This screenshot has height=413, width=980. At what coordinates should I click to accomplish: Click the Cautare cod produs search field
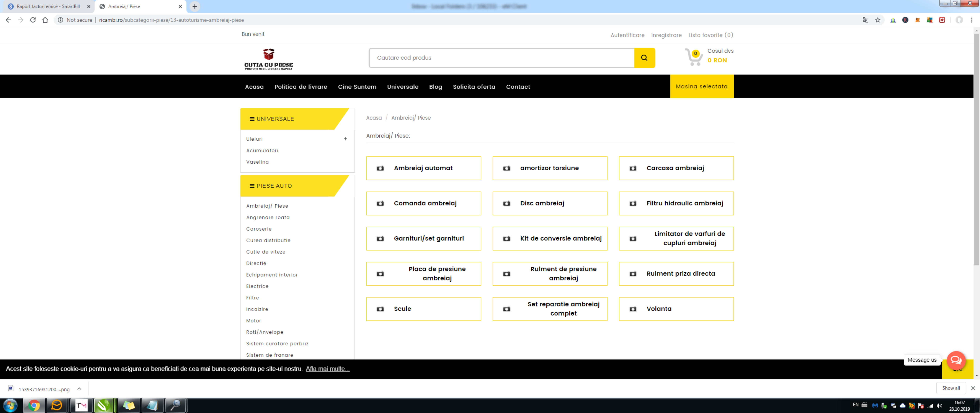point(501,58)
